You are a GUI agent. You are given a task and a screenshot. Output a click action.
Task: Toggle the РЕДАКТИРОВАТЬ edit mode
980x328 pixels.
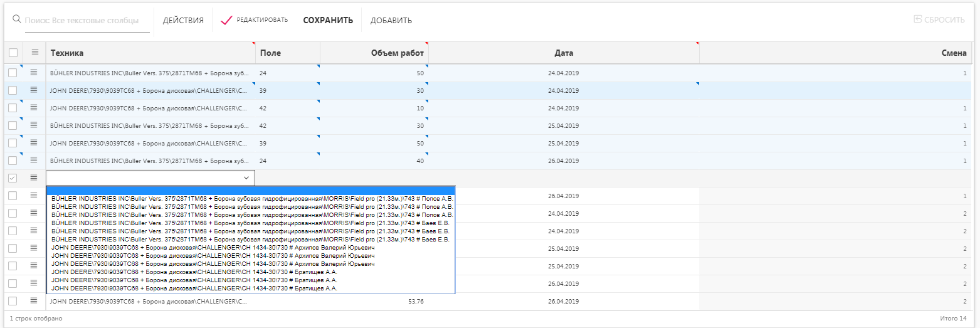coord(255,20)
